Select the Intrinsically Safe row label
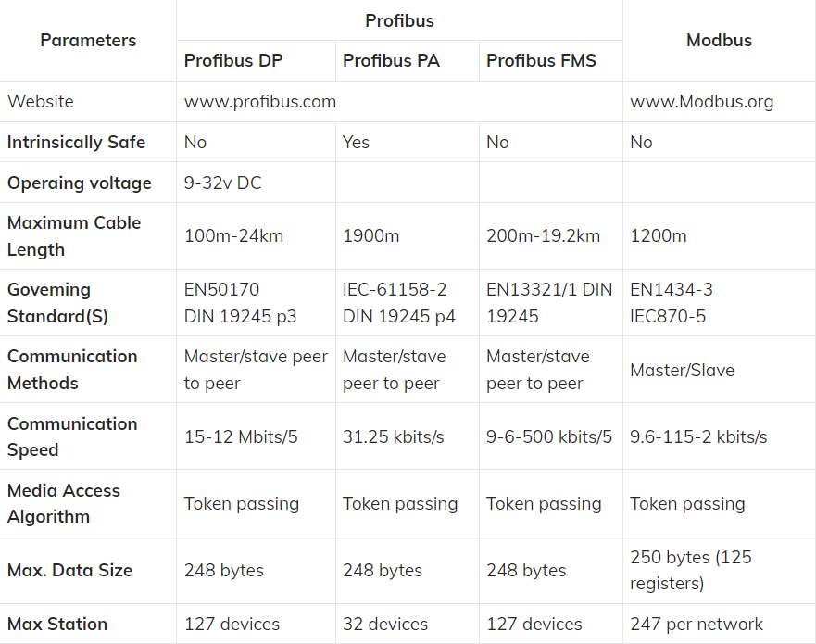The width and height of the screenshot is (816, 644). click(x=76, y=142)
